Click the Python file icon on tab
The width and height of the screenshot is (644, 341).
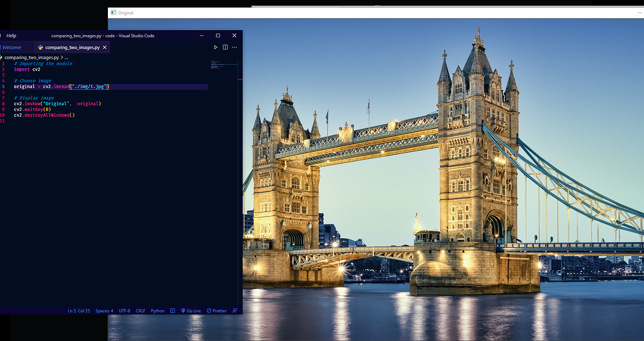(x=41, y=47)
